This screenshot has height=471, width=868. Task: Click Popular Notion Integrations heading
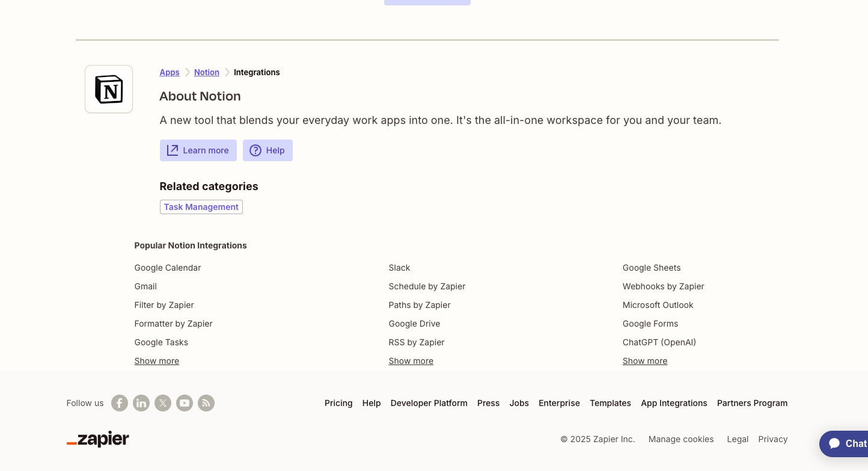tap(191, 245)
